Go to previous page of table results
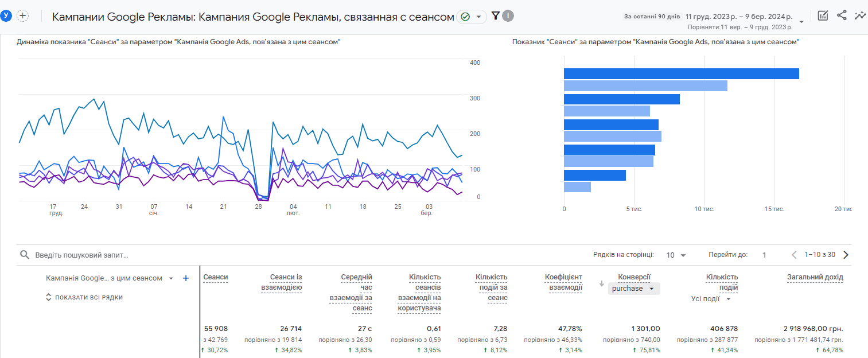 coord(795,255)
